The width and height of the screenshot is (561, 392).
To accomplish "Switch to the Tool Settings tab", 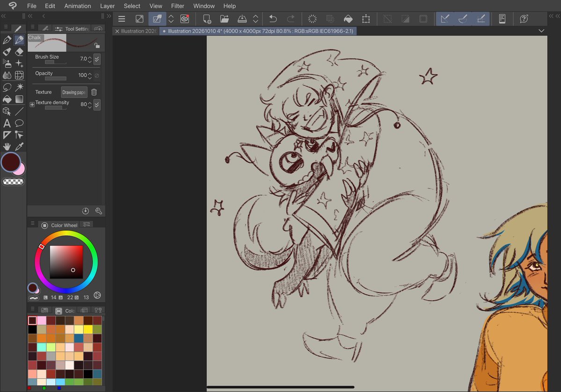I will [72, 29].
